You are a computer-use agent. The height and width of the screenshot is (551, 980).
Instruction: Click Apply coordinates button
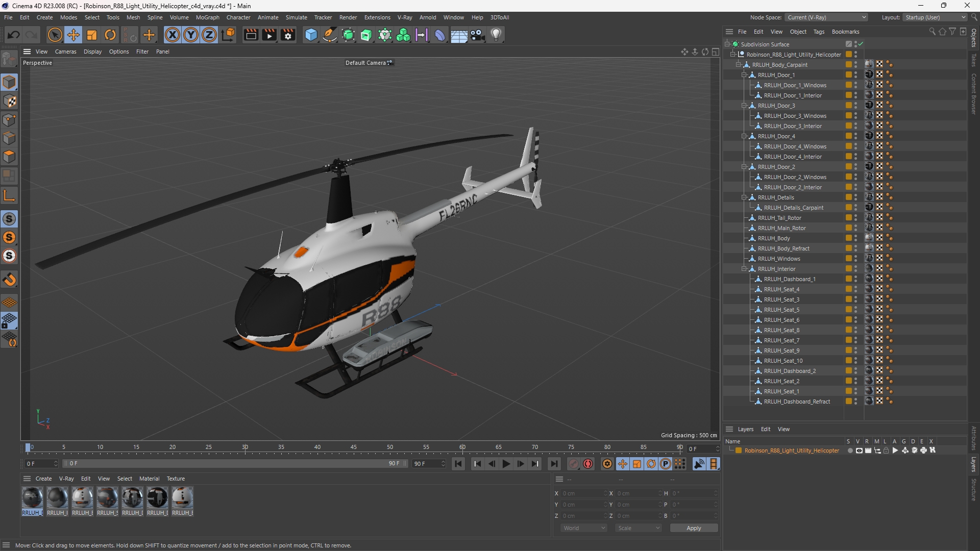pos(694,528)
